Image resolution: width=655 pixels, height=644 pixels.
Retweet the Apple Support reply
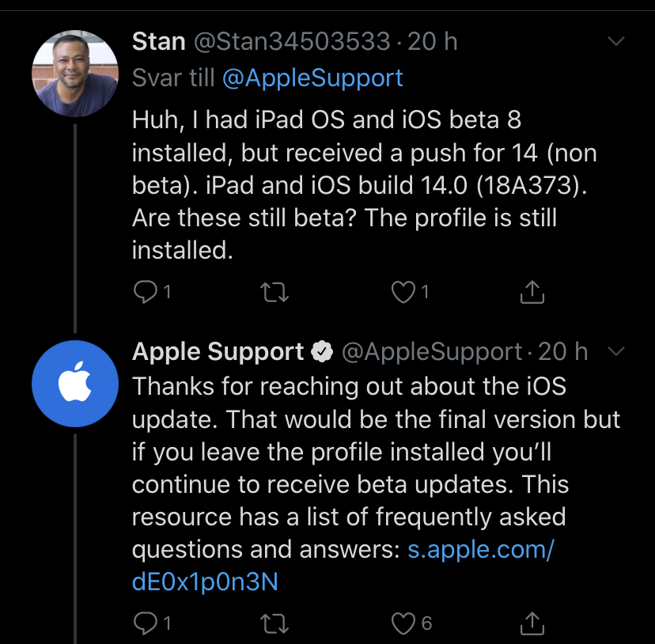click(x=274, y=623)
